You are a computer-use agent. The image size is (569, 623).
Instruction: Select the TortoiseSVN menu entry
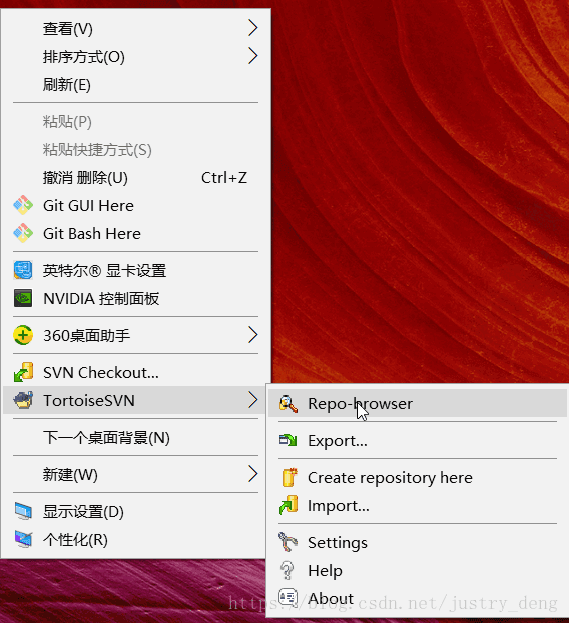pos(136,400)
